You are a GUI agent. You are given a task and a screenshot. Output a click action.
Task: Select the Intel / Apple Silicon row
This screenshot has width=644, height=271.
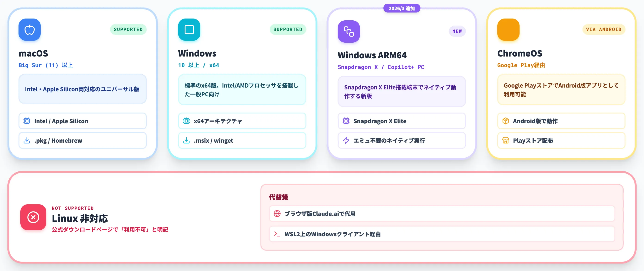click(83, 121)
